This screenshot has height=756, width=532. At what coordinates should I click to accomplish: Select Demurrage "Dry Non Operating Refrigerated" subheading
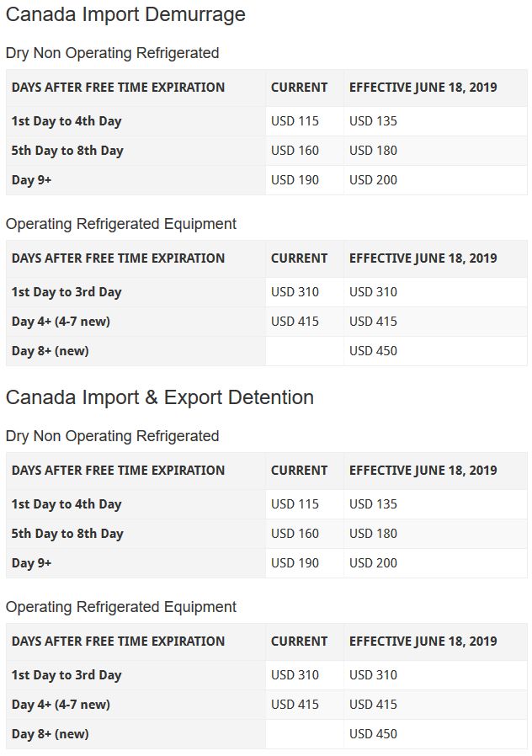(x=112, y=53)
